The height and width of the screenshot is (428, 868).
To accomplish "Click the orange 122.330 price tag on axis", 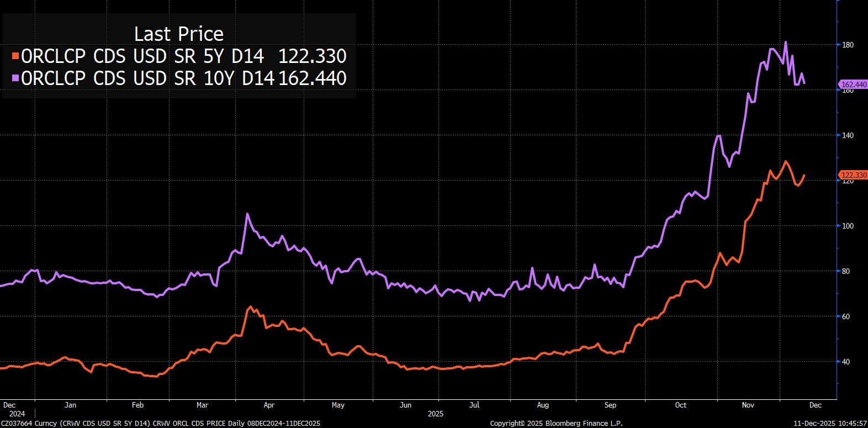I will (854, 175).
